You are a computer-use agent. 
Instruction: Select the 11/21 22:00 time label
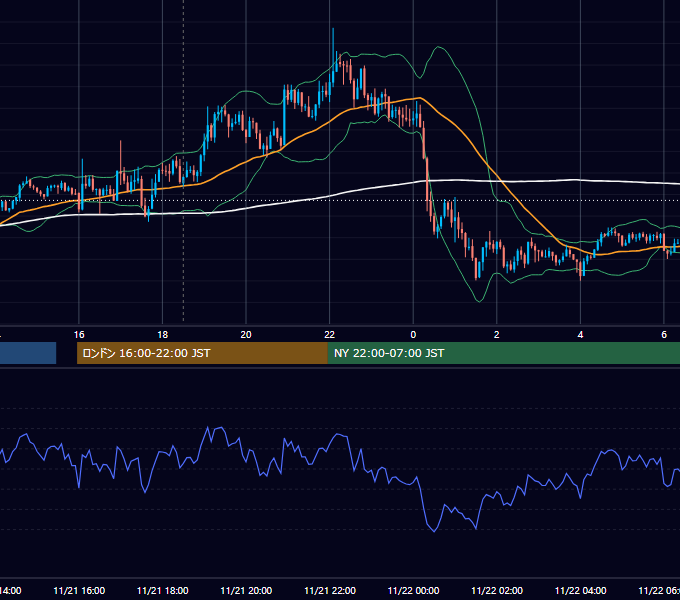coord(330,590)
